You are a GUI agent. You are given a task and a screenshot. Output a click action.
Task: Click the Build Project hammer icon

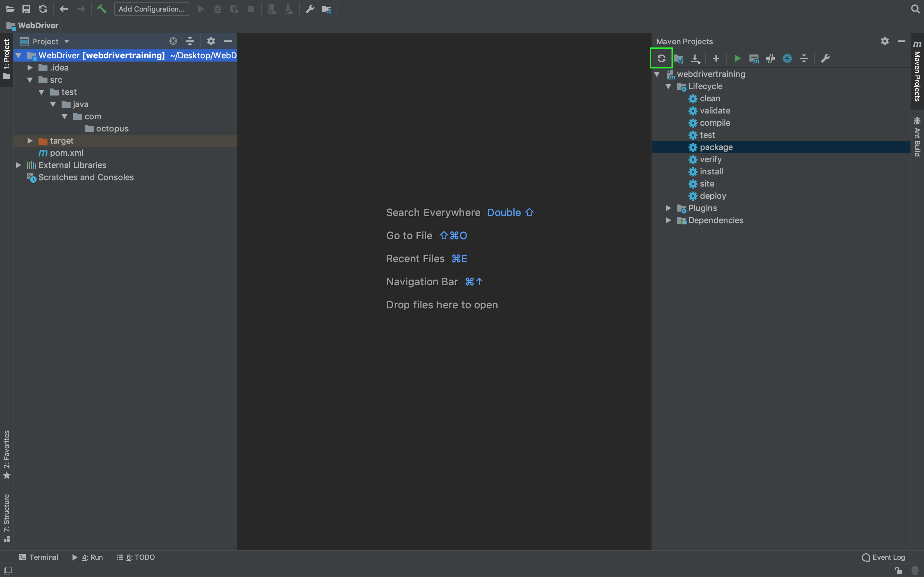click(102, 9)
